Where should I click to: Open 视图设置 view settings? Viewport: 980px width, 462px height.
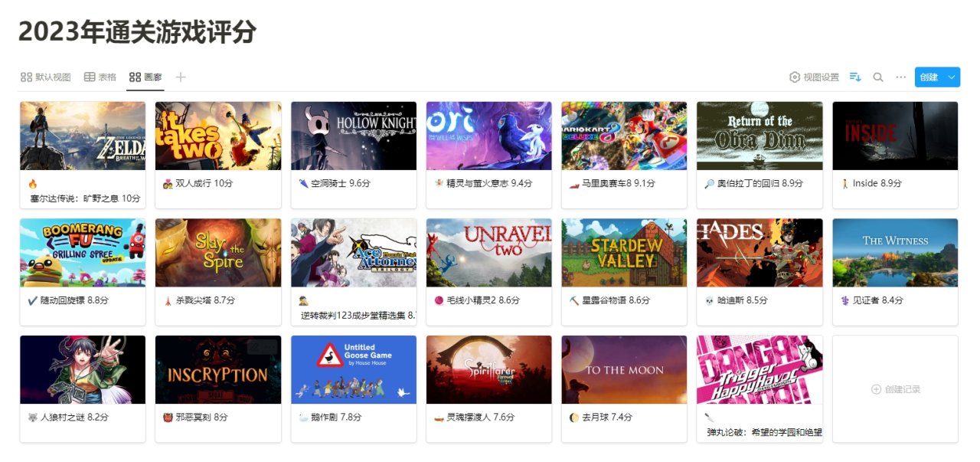(814, 77)
